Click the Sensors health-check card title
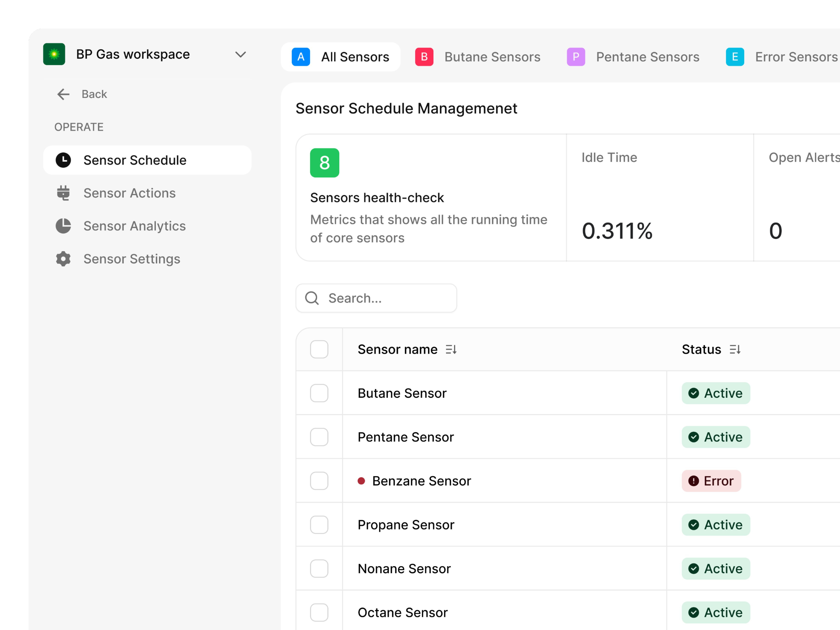 (377, 198)
